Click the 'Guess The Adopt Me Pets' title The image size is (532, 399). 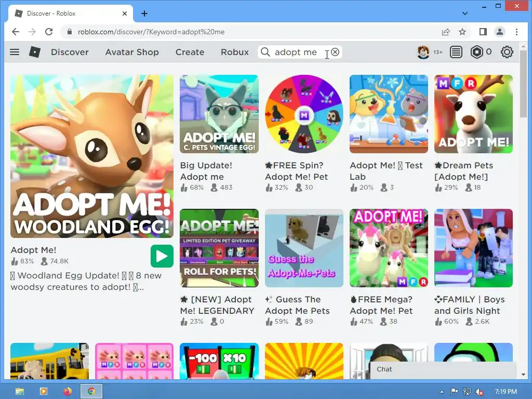click(298, 305)
